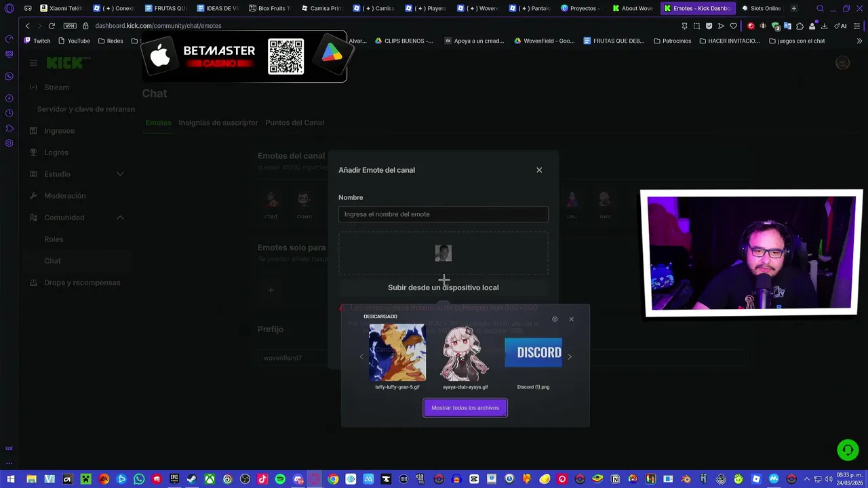Viewport: 868px width, 488px height.
Task: Open the downloads popup settings gear
Action: coord(555,319)
